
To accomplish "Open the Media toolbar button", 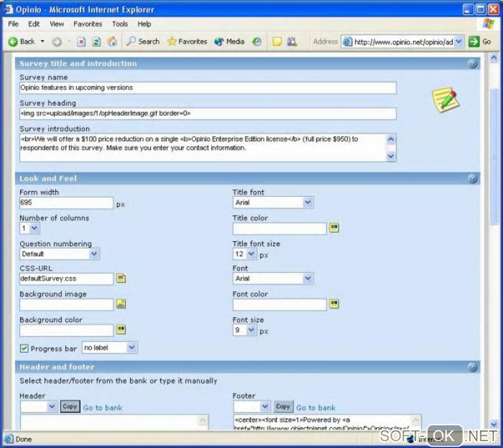I will 229,41.
